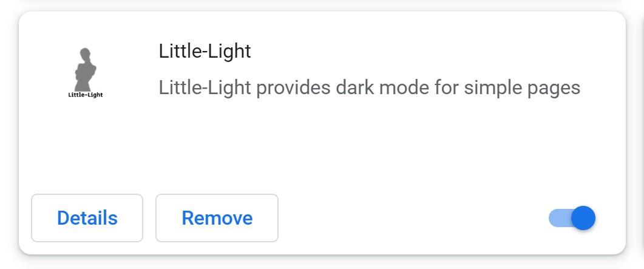Click the Little-Light extension title
Image resolution: width=644 pixels, height=269 pixels.
pyautogui.click(x=205, y=51)
